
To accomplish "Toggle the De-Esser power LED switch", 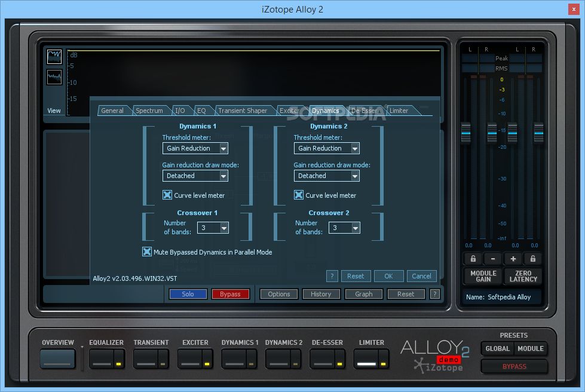I will coord(339,359).
